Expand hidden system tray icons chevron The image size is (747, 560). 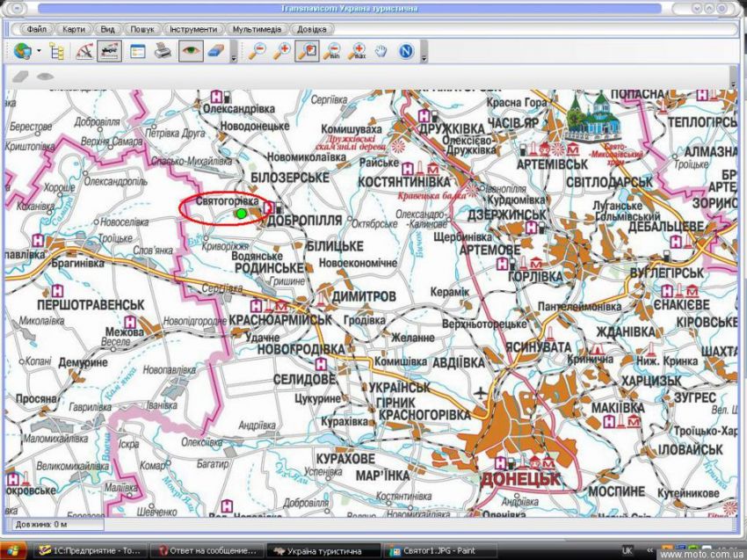click(x=649, y=550)
